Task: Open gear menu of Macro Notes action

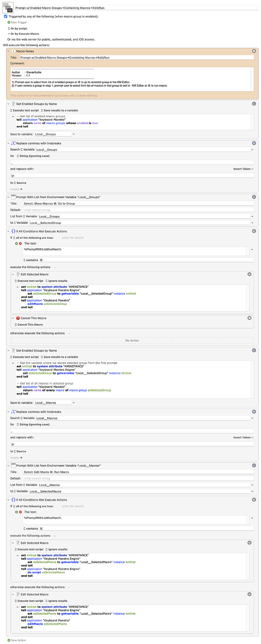Action: click(x=254, y=51)
